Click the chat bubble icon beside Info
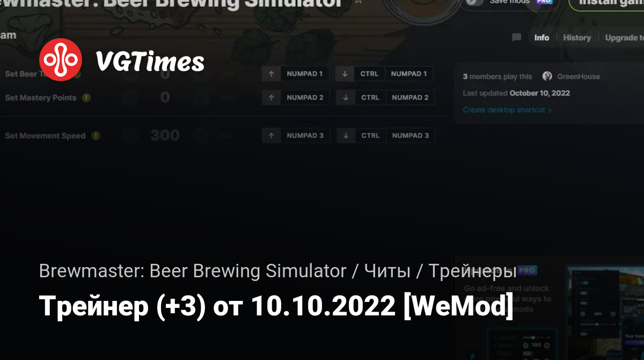 (x=517, y=38)
